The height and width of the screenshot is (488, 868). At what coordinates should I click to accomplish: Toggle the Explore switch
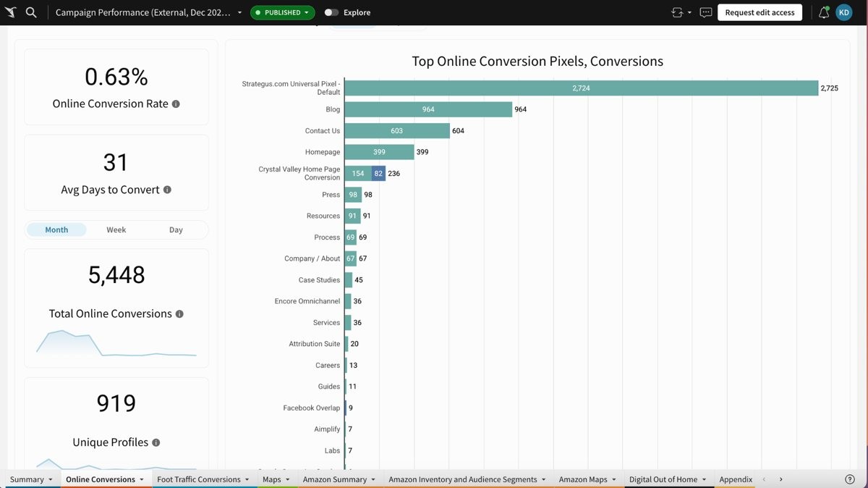[331, 12]
